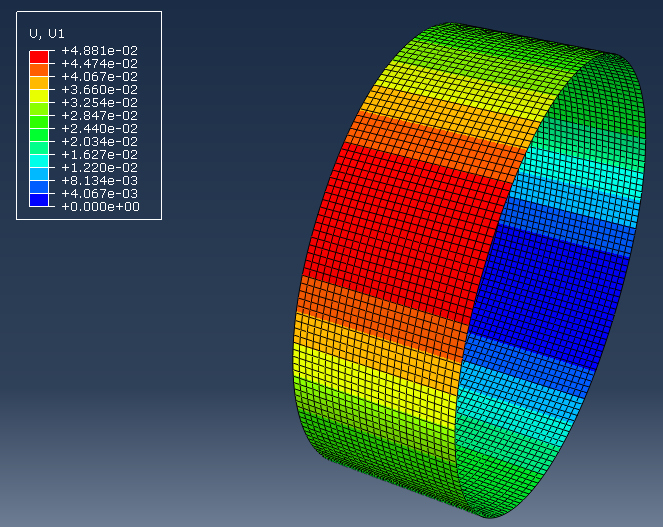Pick the +3.660e-02 legend value
The height and width of the screenshot is (527, 663).
[100, 90]
